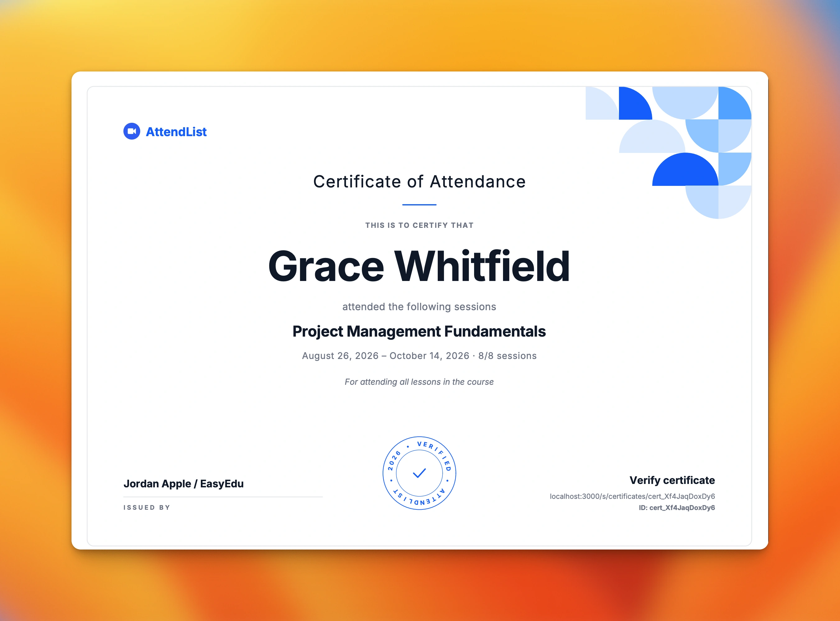Click the date range August 26 – October 14 line

419,356
